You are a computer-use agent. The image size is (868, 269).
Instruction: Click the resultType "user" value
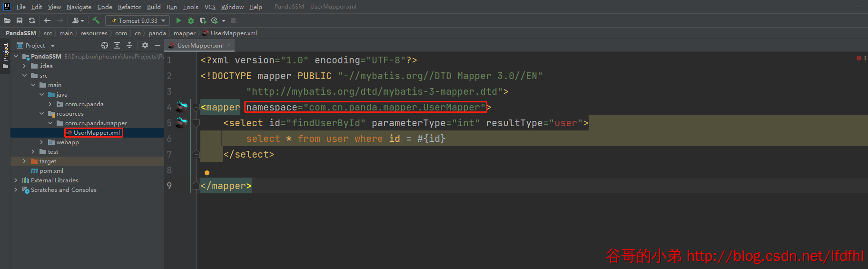click(566, 123)
